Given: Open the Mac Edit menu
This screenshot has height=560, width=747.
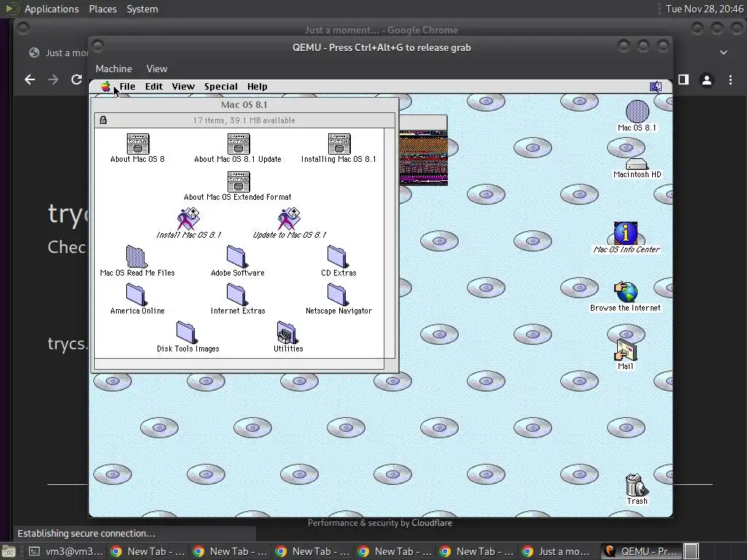Looking at the screenshot, I should 154,87.
